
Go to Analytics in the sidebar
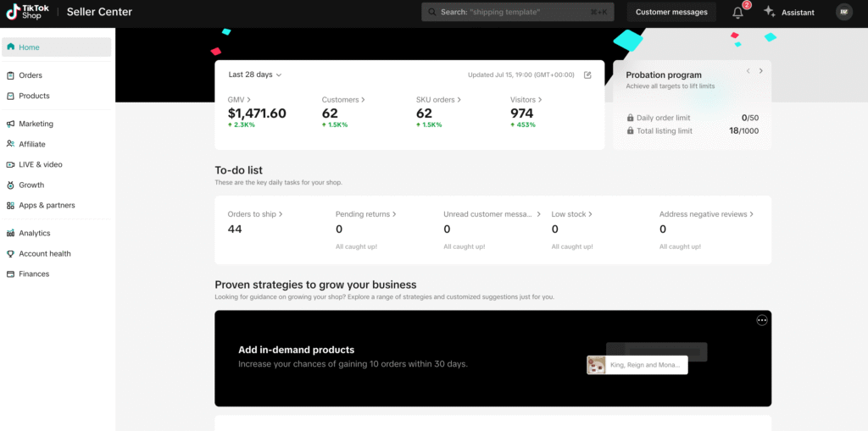coord(34,233)
